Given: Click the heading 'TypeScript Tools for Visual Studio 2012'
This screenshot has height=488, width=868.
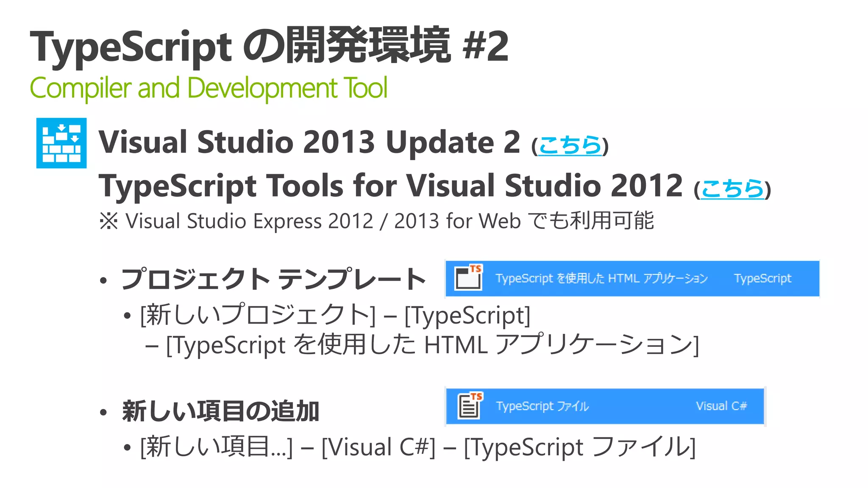Looking at the screenshot, I should pyautogui.click(x=391, y=186).
